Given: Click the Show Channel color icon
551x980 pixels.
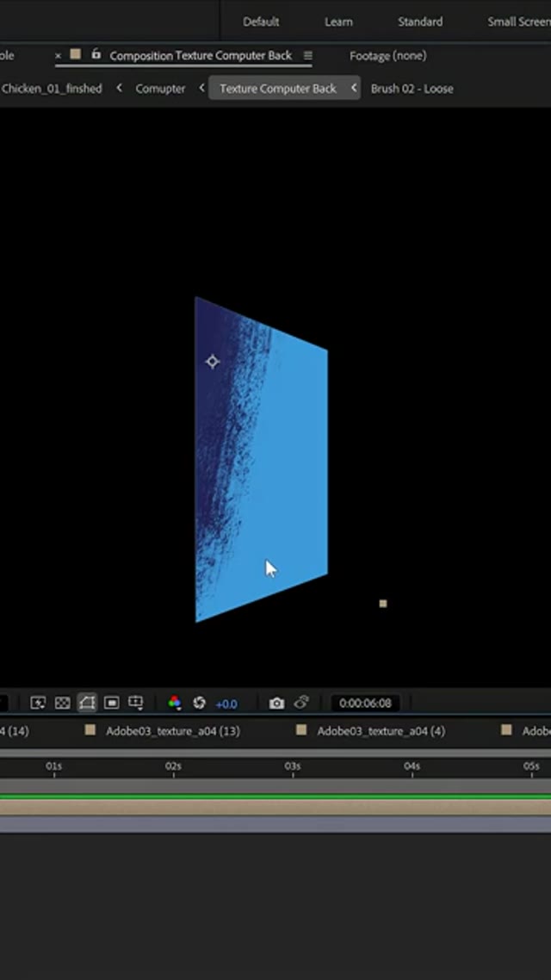Looking at the screenshot, I should [x=175, y=703].
